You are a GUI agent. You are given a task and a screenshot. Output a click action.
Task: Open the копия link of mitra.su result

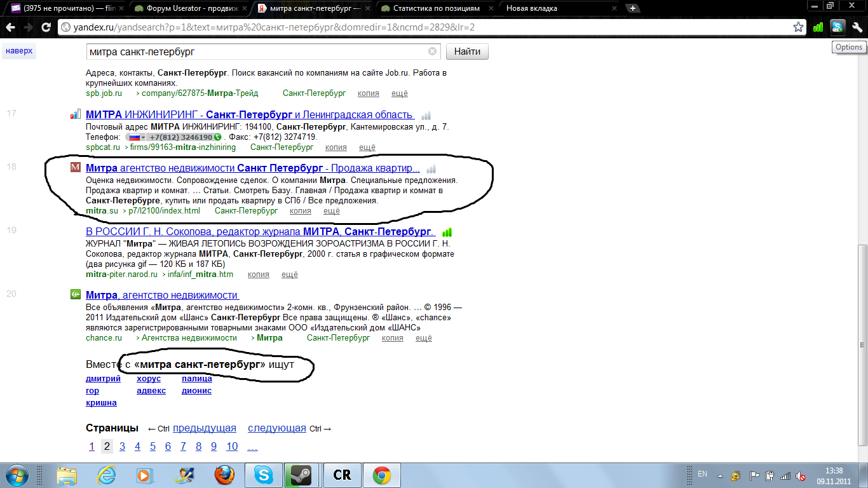coord(301,211)
